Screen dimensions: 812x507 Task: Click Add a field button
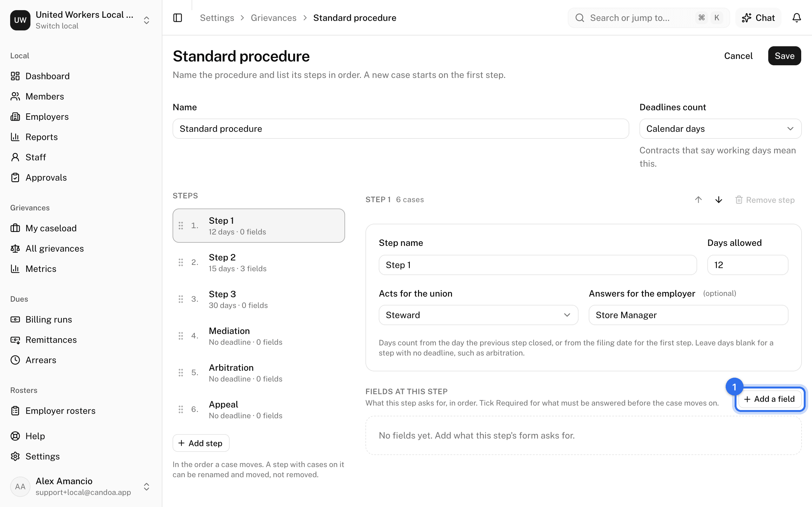tap(769, 399)
